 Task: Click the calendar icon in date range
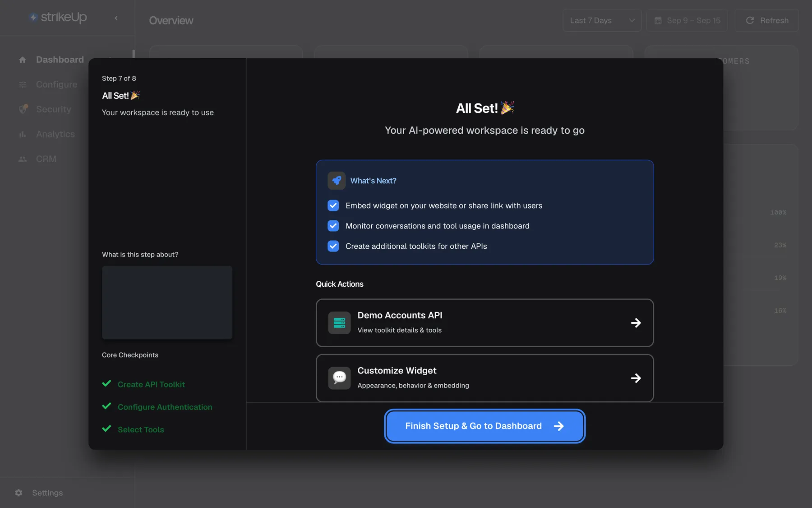pyautogui.click(x=658, y=20)
